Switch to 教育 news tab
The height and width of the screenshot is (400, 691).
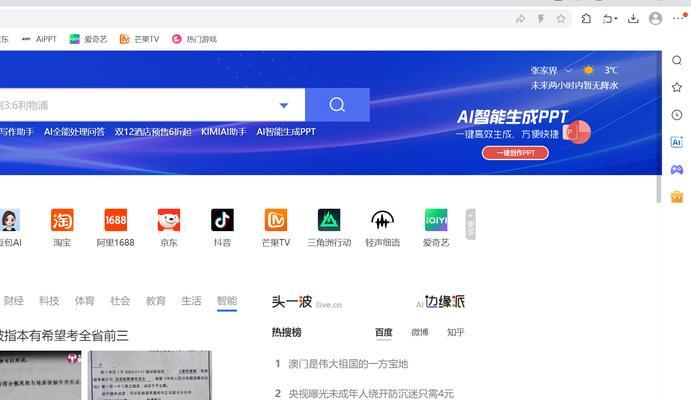pyautogui.click(x=156, y=301)
